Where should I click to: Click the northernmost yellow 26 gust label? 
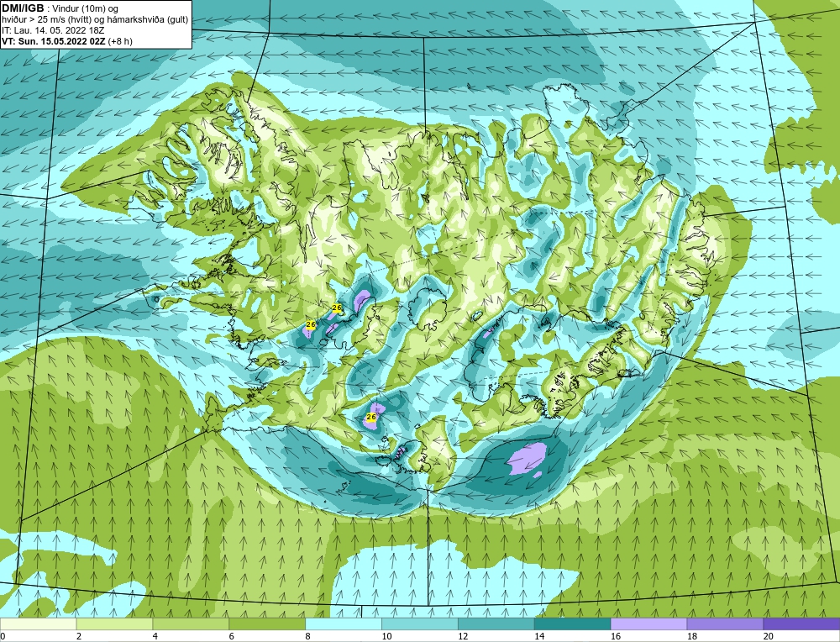[337, 308]
